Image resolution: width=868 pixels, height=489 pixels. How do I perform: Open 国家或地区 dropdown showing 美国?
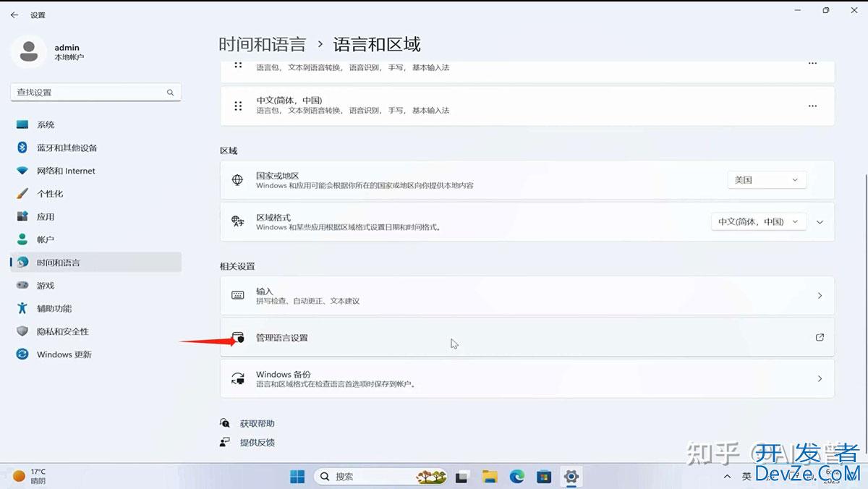pyautogui.click(x=767, y=180)
